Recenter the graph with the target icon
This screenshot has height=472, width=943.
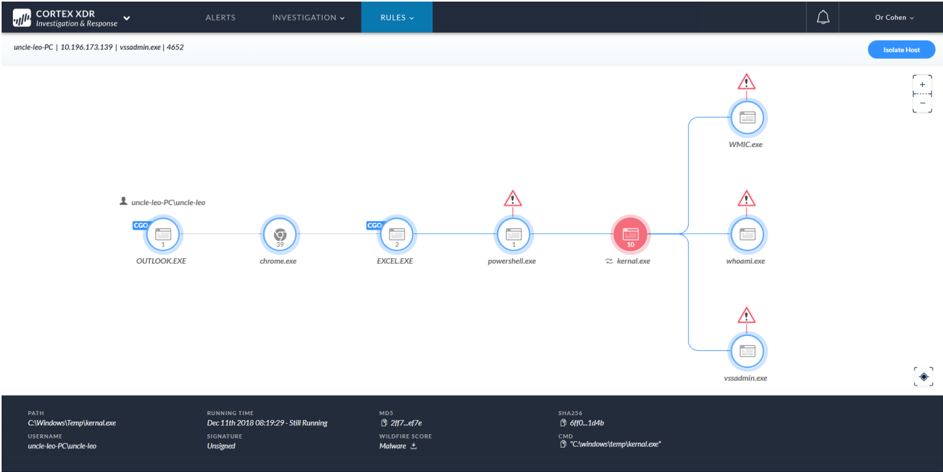click(923, 376)
